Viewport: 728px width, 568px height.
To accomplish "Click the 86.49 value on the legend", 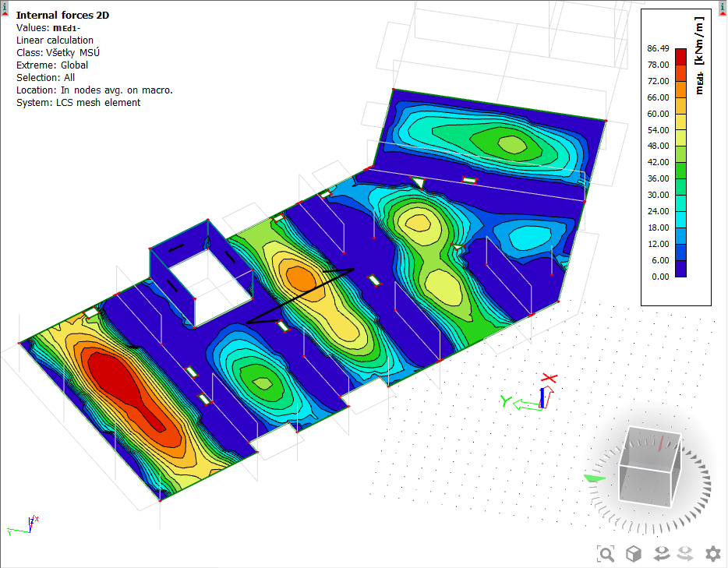I will (x=658, y=48).
